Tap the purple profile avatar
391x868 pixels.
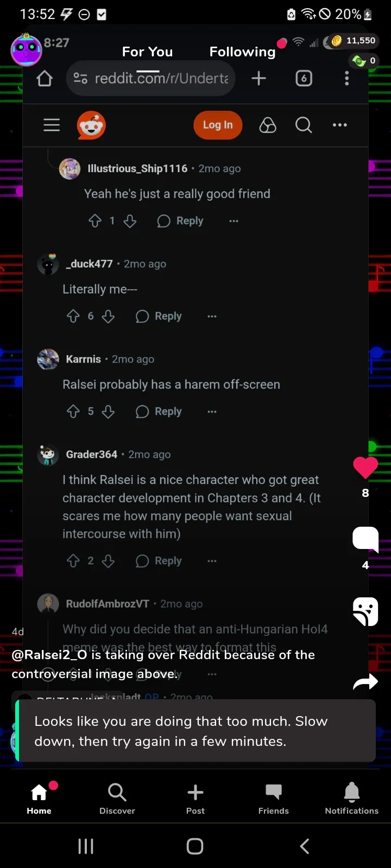click(26, 50)
